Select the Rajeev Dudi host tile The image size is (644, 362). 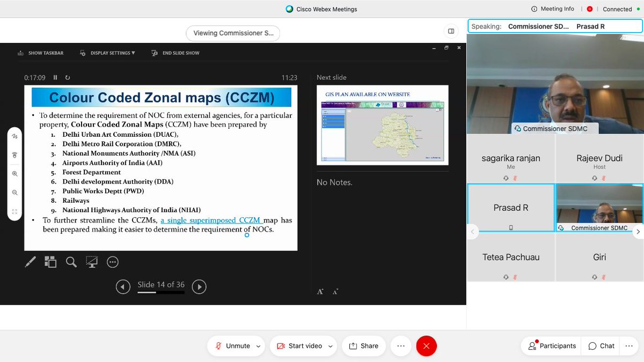point(599,159)
